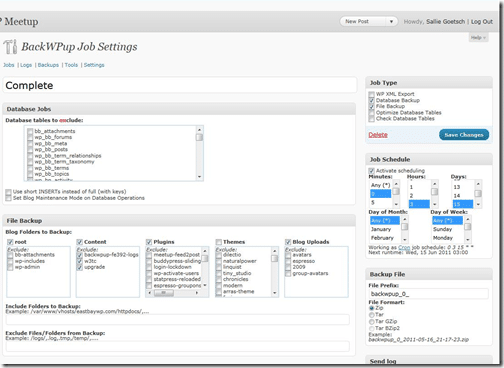Exclude wp-includes from root backup
This screenshot has width=504, height=368.
coord(10,261)
